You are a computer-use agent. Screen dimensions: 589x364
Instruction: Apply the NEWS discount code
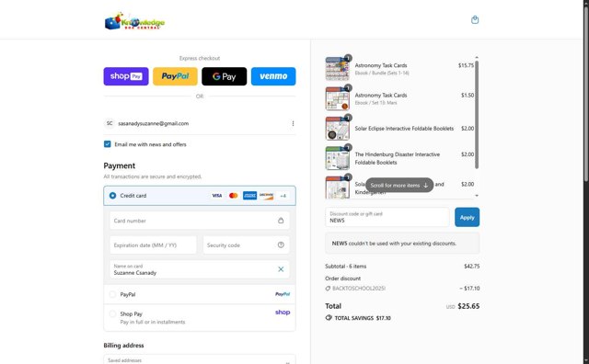467,217
